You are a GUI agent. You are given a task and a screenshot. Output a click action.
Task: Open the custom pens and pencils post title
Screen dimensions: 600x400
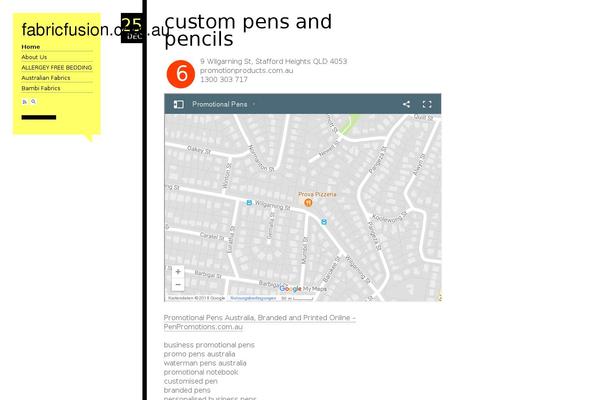pos(248,30)
